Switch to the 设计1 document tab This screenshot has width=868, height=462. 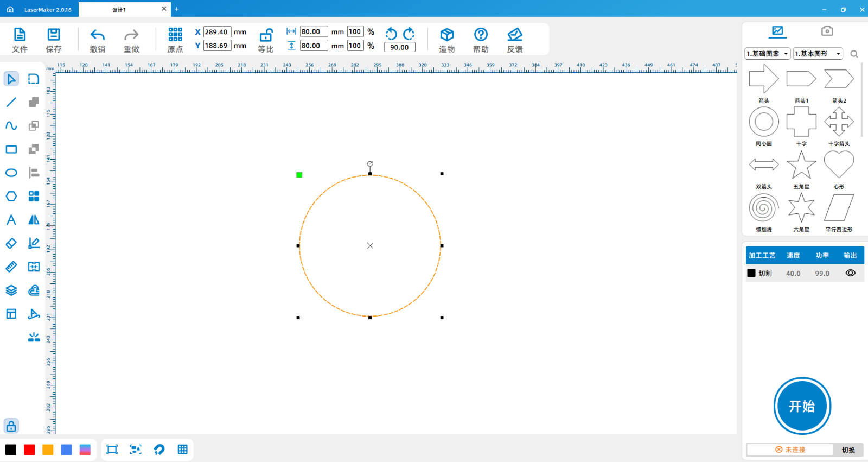[x=119, y=9]
